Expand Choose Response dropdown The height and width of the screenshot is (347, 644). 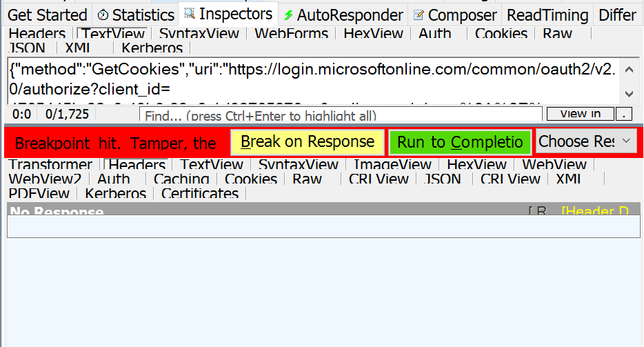[x=587, y=141]
